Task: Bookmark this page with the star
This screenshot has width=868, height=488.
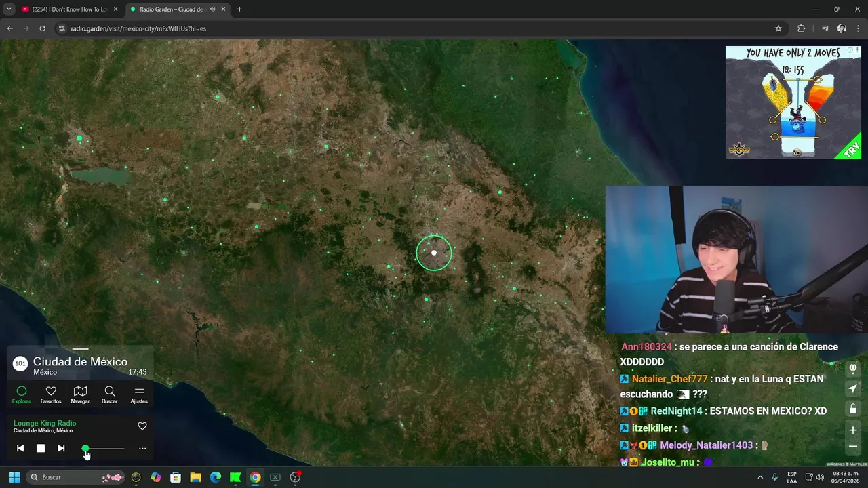Action: coord(778,28)
